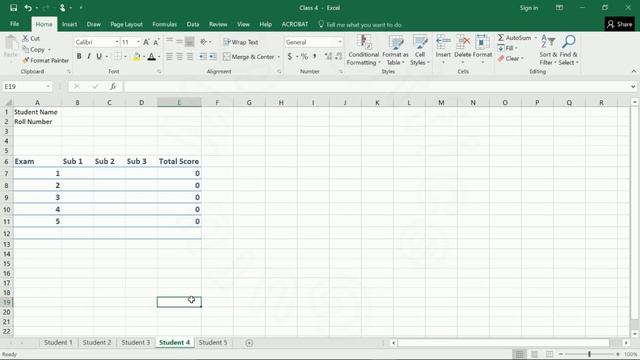This screenshot has width=640, height=360.
Task: Click the Orientation icon
Action: pos(204,42)
